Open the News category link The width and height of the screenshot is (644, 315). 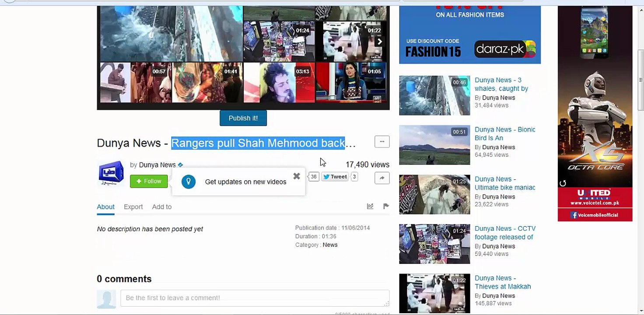(330, 245)
